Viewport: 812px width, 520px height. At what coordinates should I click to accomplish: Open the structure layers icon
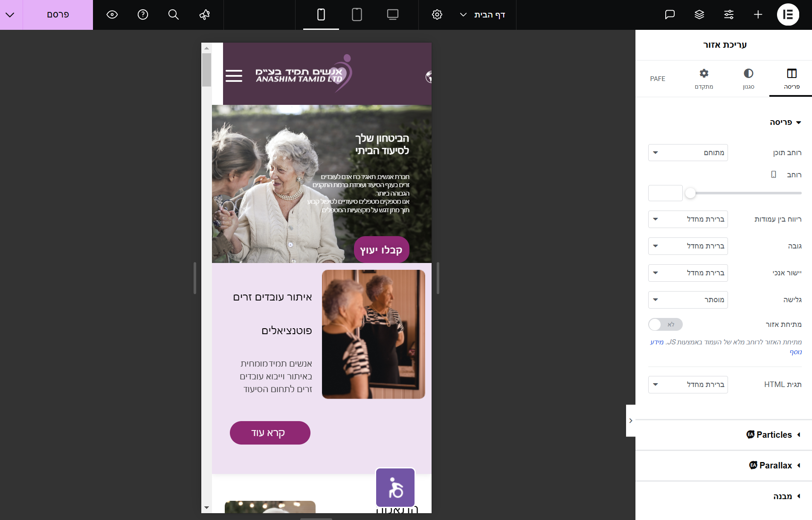tap(699, 14)
